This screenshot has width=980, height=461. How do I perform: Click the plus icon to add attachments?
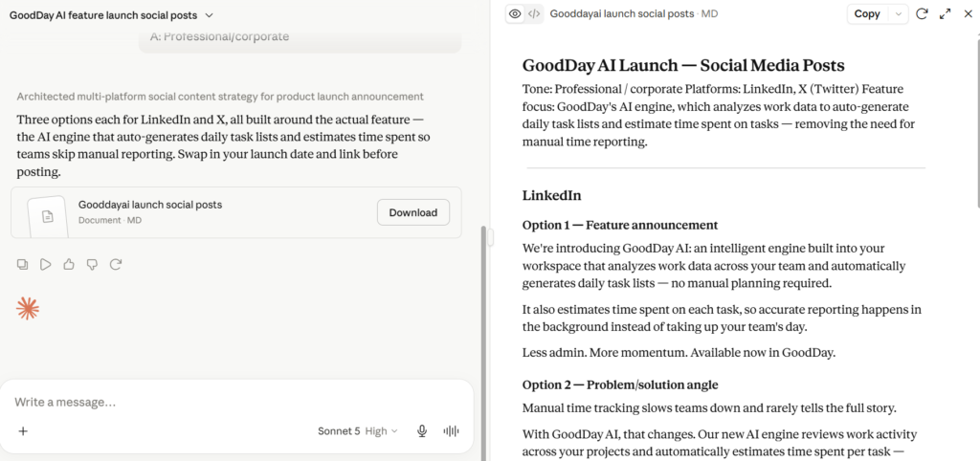point(23,431)
